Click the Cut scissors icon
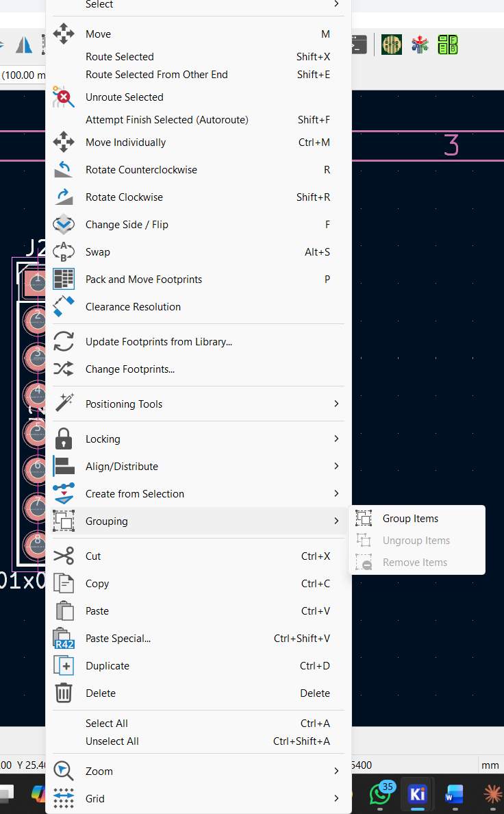This screenshot has height=814, width=504. 63,556
